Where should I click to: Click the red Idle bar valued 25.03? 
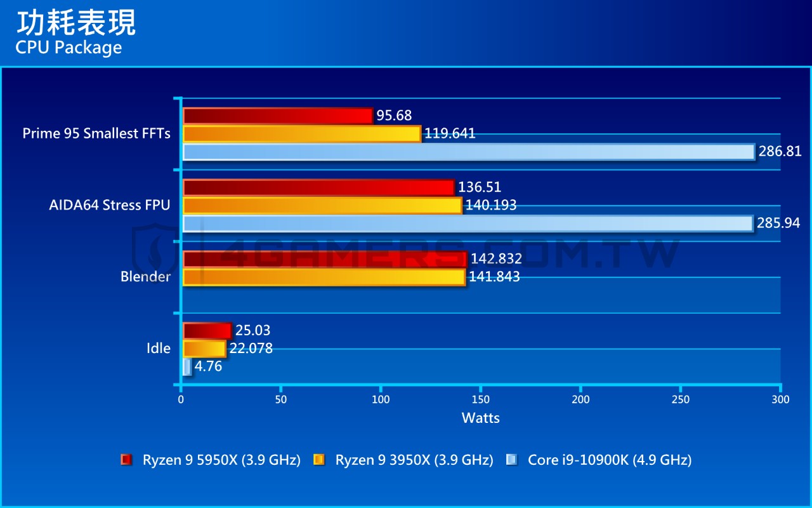click(207, 330)
